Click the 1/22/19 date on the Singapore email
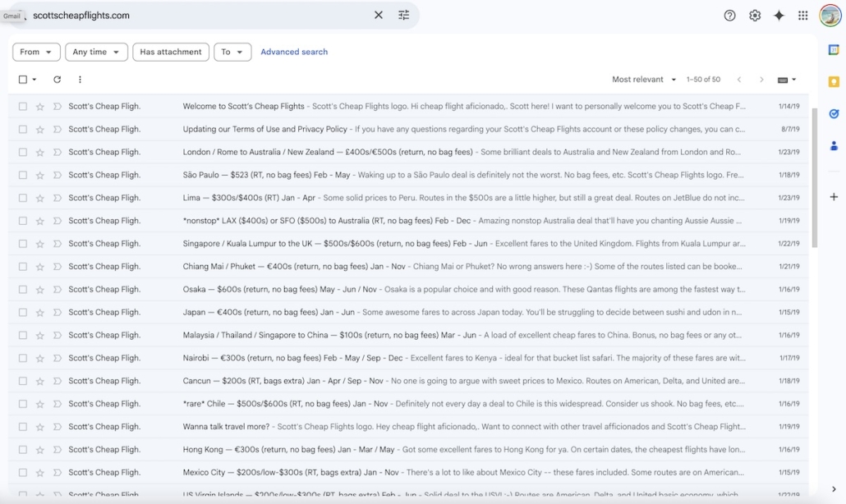 tap(789, 244)
